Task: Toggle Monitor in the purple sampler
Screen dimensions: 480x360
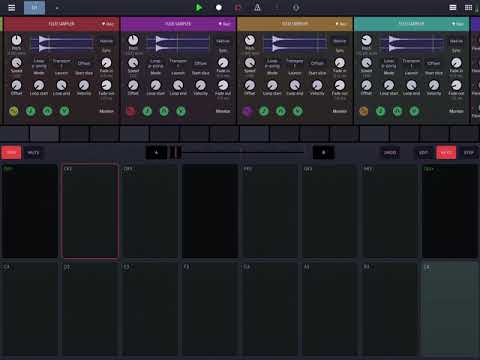Action: pyautogui.click(x=223, y=111)
